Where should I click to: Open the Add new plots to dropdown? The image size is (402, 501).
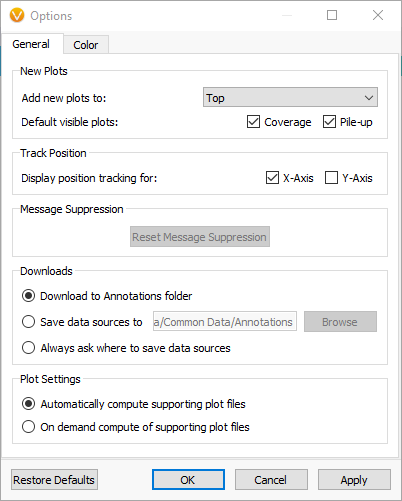click(x=290, y=97)
